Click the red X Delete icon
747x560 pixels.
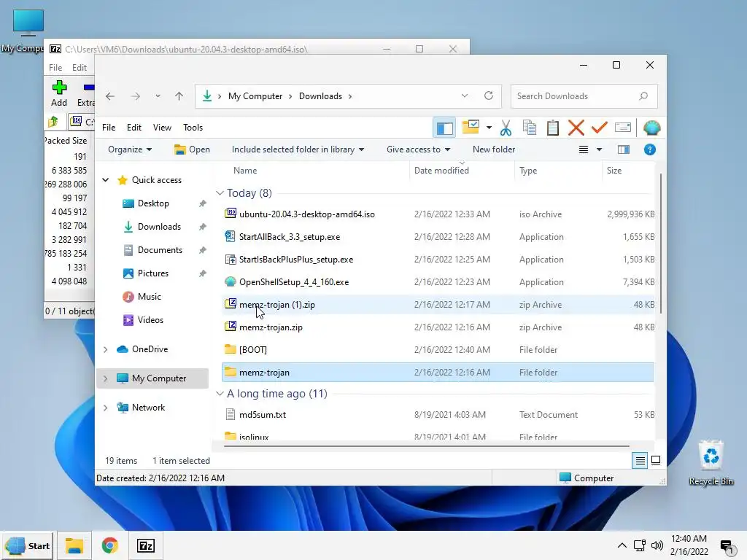pyautogui.click(x=576, y=128)
